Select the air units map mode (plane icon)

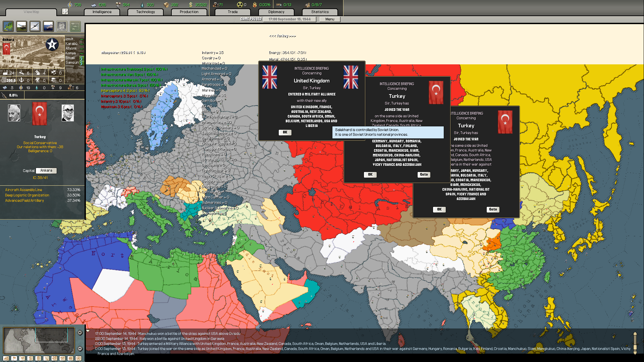pos(35,26)
